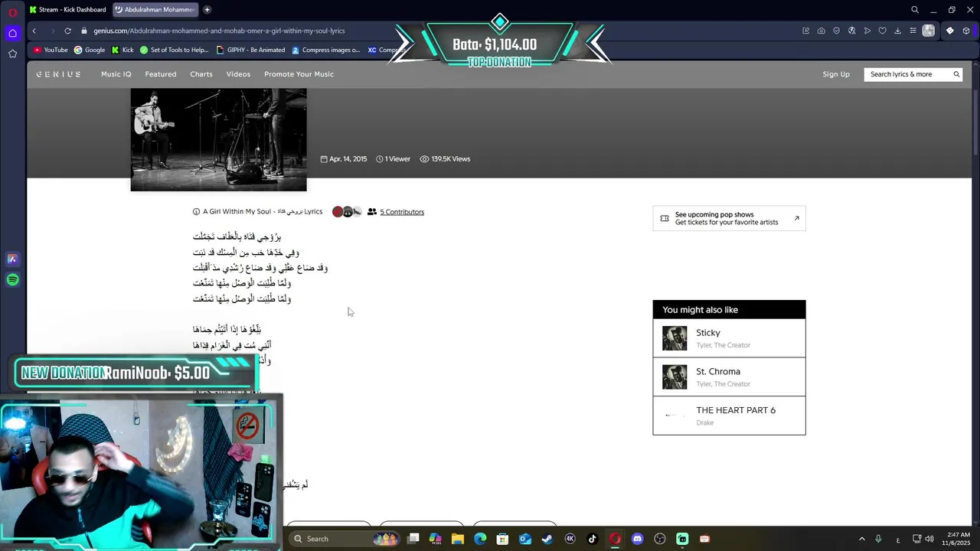Show hidden tray icons chevron
This screenshot has width=980, height=551.
pyautogui.click(x=861, y=539)
